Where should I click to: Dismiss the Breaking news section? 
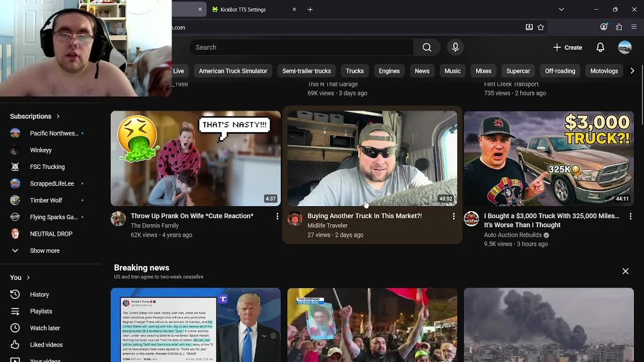tap(625, 271)
